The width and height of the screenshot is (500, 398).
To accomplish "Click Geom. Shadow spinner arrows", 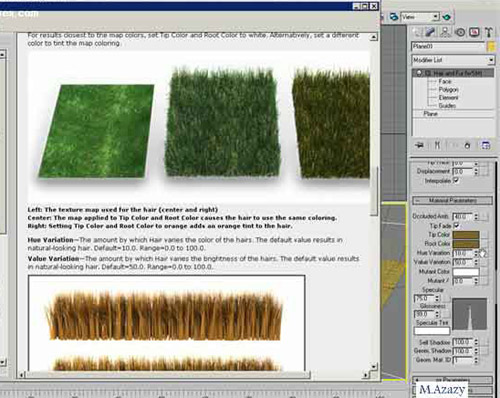I will 476,351.
